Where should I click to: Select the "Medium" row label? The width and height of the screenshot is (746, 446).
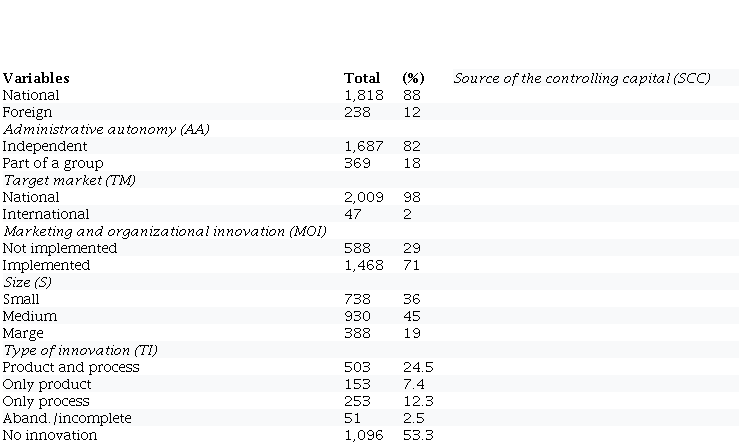click(30, 316)
